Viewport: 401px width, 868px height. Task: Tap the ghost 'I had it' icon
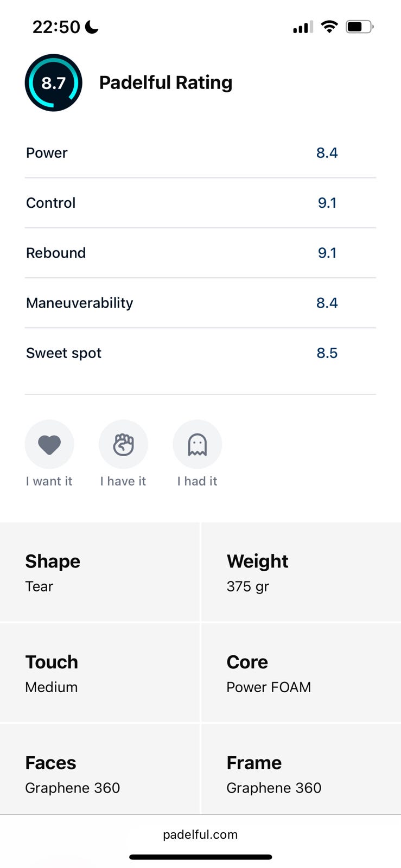(197, 444)
